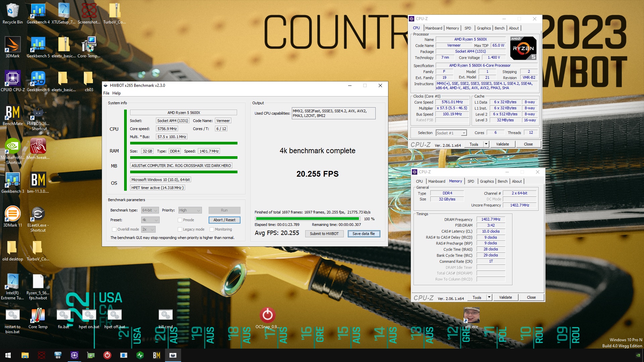Click the Used CPU capabilities text box
This screenshot has width=644, height=362.
click(333, 113)
